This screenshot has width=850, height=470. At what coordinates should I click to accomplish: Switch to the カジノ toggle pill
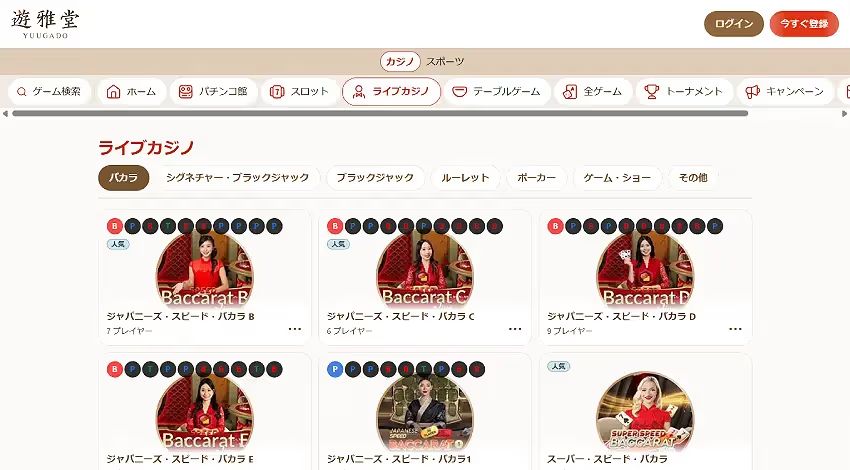[x=400, y=61]
